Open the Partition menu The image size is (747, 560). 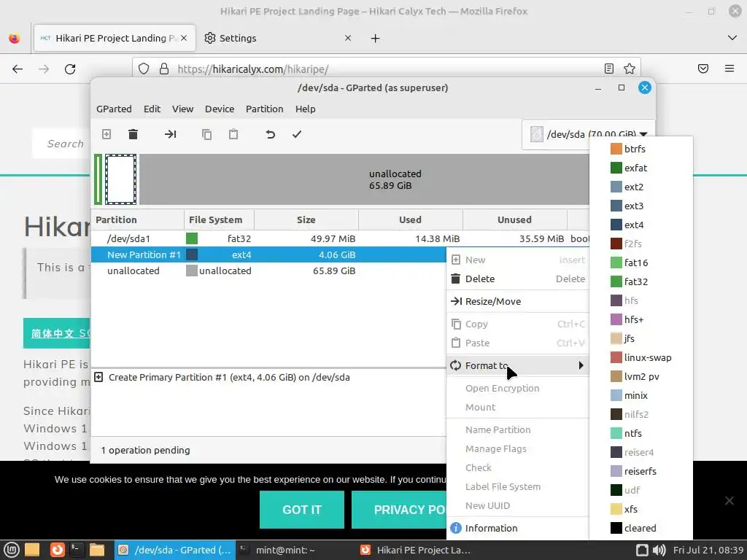tap(264, 109)
